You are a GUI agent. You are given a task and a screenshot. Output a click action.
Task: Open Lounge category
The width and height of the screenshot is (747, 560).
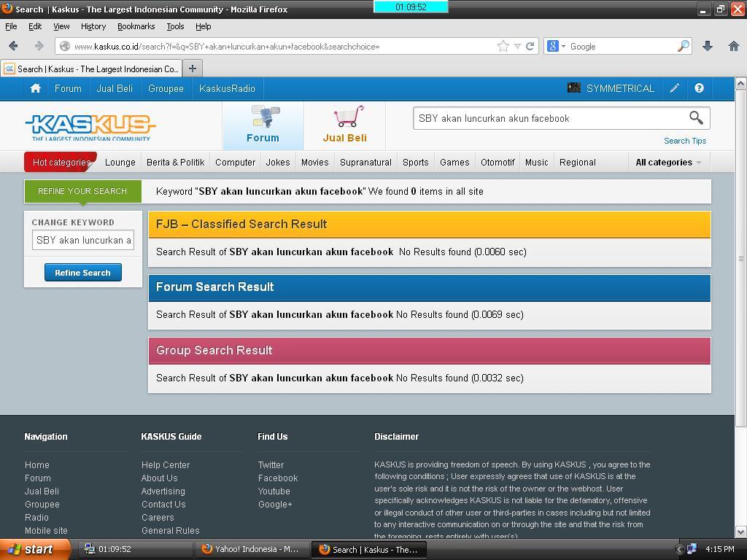(x=120, y=162)
